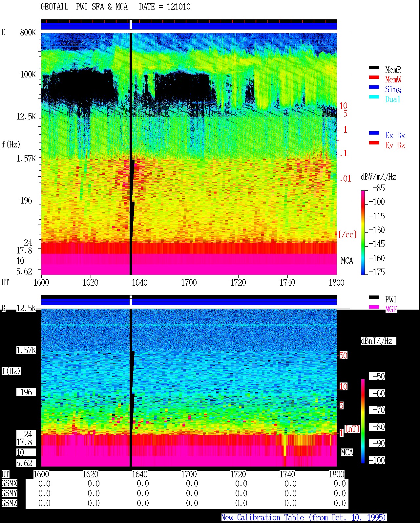Viewport: 420px width, 523px height.
Task: Click the dBnT/√Hz color scale bar
Action: point(363,421)
